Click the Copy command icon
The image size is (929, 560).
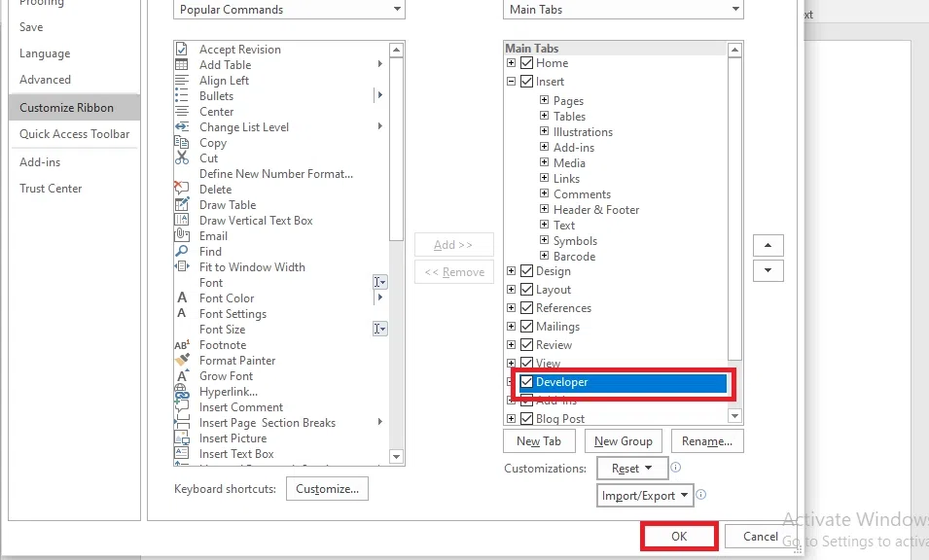[x=181, y=142]
